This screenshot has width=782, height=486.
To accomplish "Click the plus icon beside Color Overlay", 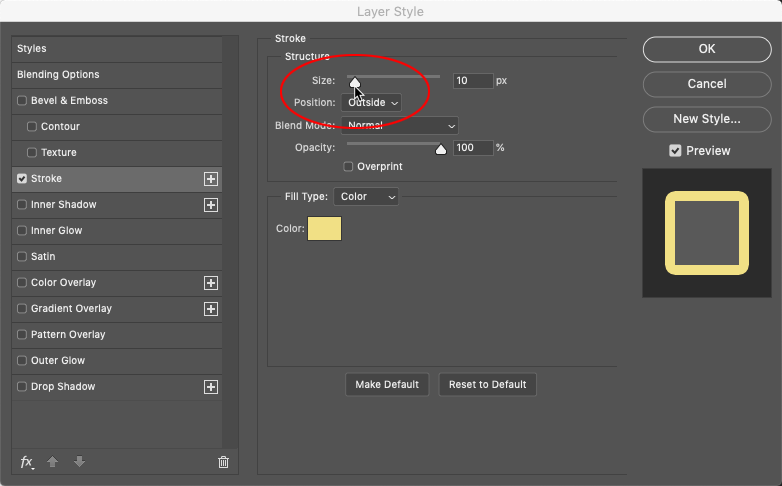I will (x=211, y=283).
